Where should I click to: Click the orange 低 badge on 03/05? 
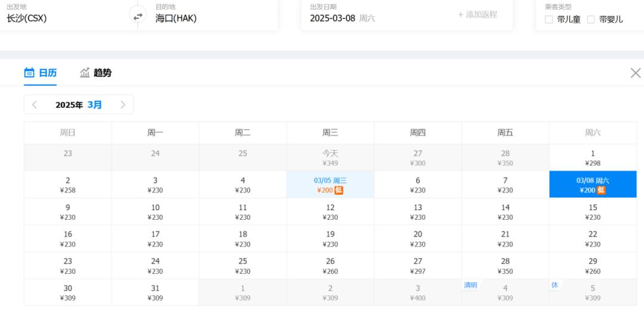[339, 190]
